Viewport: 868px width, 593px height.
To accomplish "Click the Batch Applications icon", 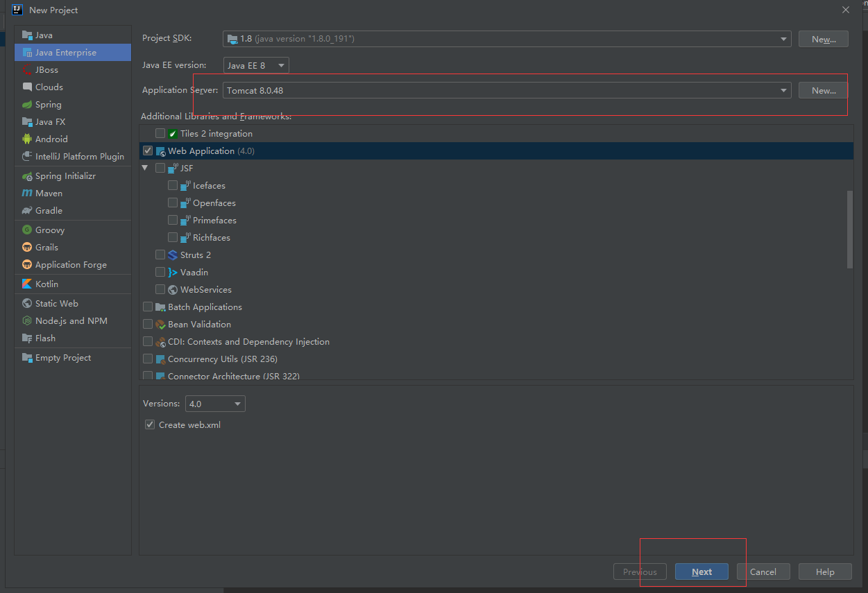I will (160, 307).
